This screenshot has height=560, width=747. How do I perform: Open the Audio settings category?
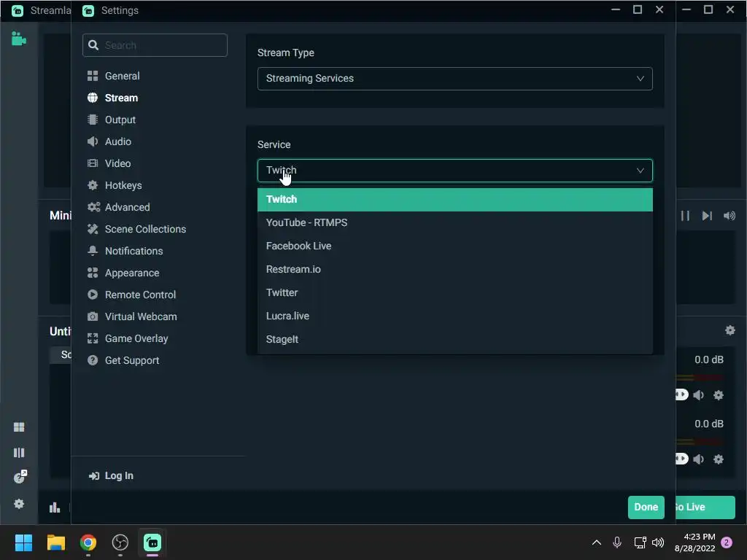coord(109,141)
